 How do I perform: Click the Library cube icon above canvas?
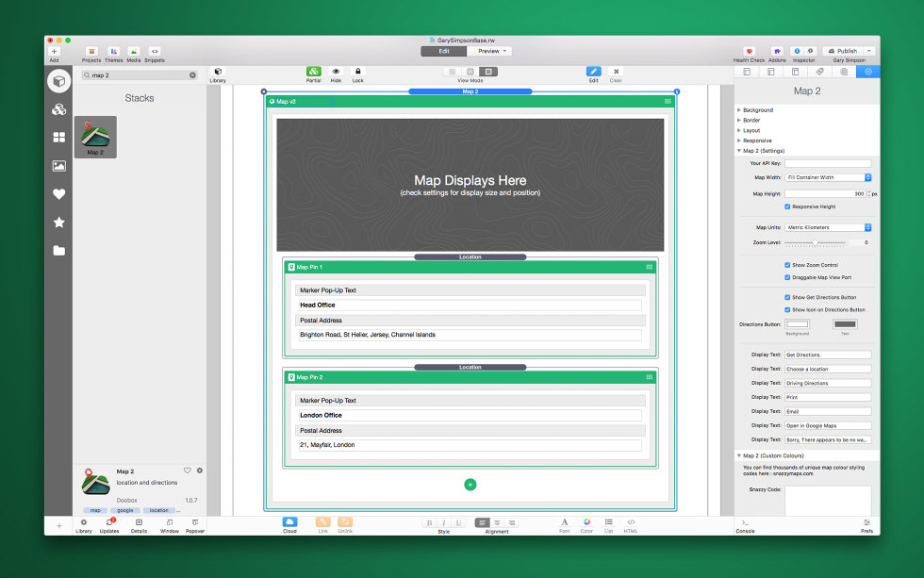pos(218,72)
